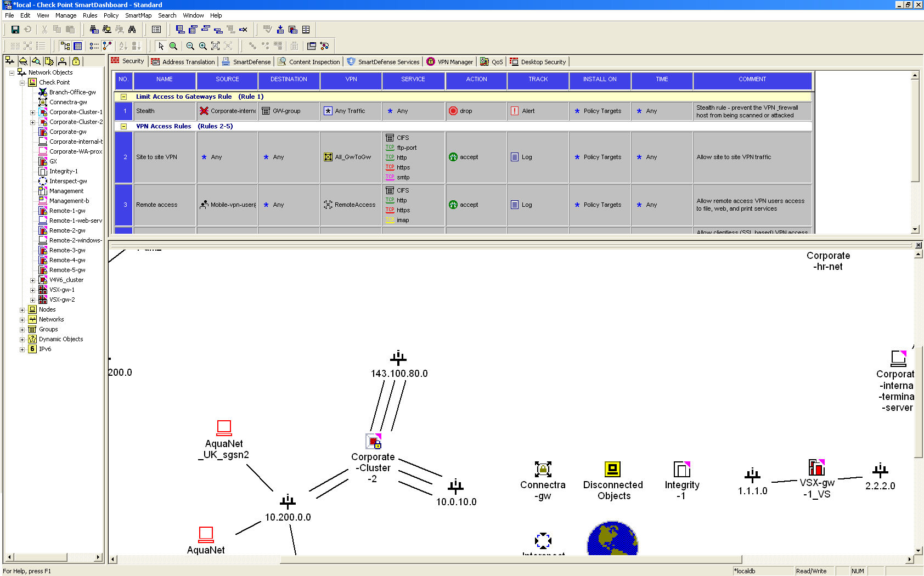924x576 pixels.
Task: Click the TRACK column header
Action: click(x=538, y=80)
